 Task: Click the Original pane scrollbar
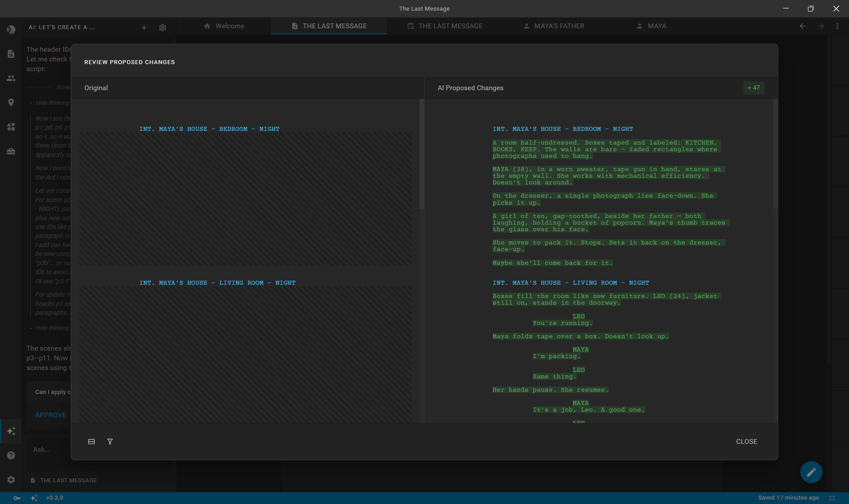tap(422, 154)
